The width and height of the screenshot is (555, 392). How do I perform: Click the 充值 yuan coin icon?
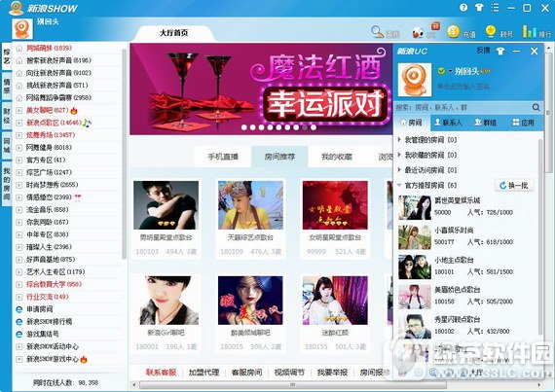(x=453, y=32)
